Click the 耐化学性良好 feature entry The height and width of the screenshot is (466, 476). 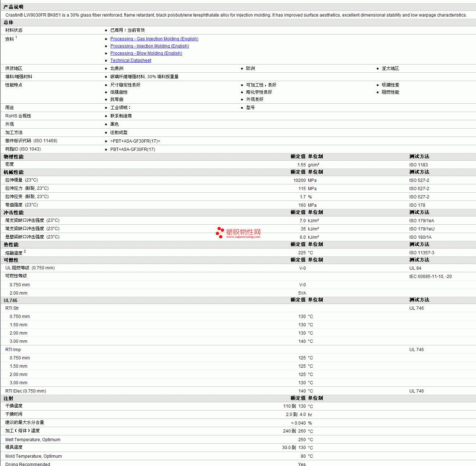(259, 92)
